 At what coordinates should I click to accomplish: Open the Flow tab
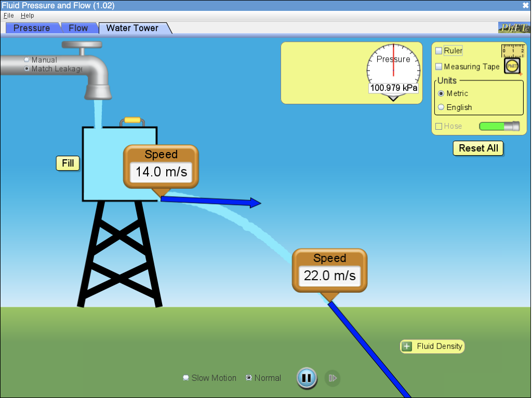[x=78, y=28]
